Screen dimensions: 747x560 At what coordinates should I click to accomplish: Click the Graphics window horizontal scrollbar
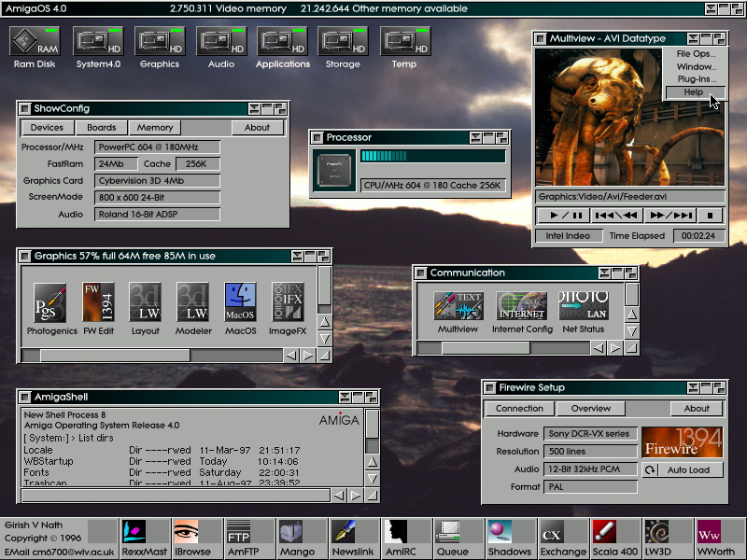pos(114,356)
